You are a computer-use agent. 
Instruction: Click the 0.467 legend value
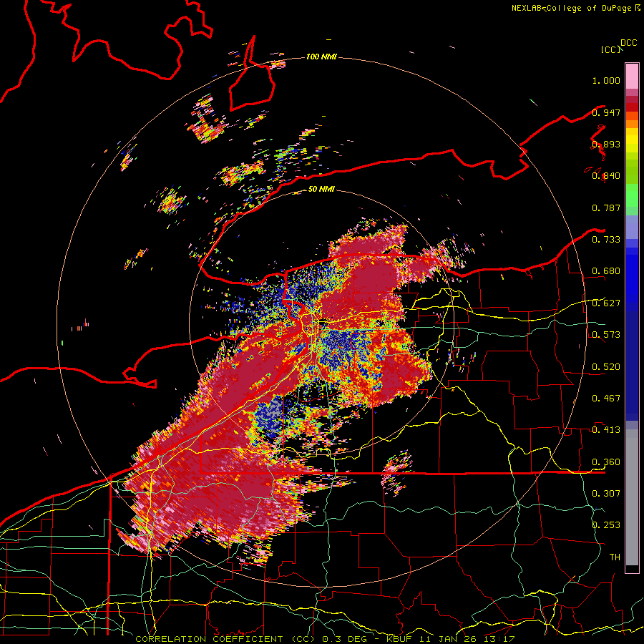[606, 399]
